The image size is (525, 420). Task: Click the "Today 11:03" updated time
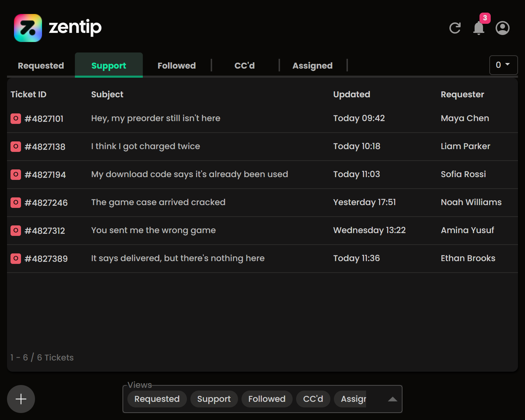[x=356, y=174]
